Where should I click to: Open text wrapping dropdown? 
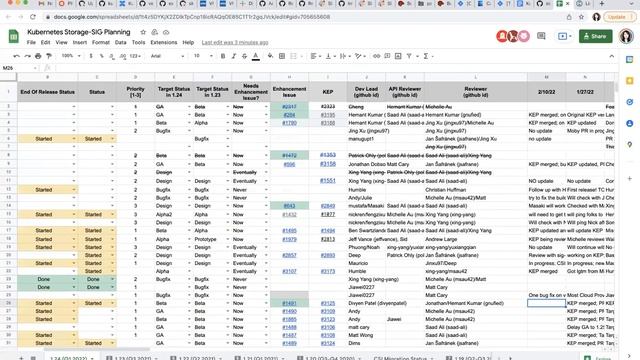(x=344, y=56)
